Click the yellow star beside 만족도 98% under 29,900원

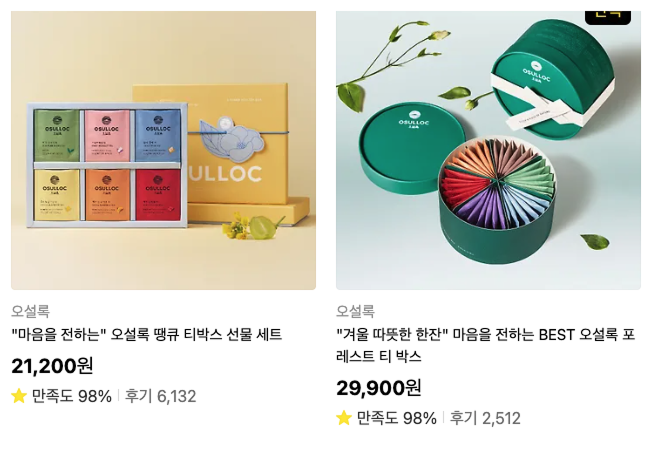click(x=344, y=418)
